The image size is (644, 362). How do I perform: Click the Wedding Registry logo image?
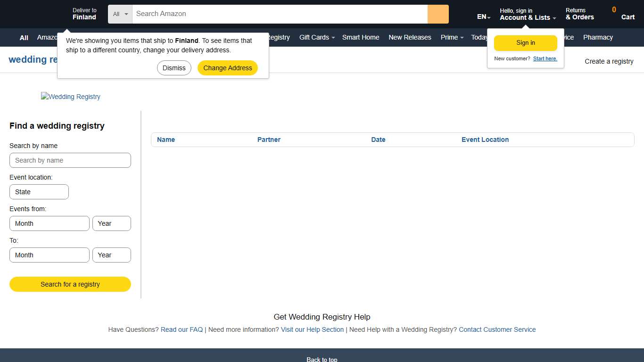(71, 97)
